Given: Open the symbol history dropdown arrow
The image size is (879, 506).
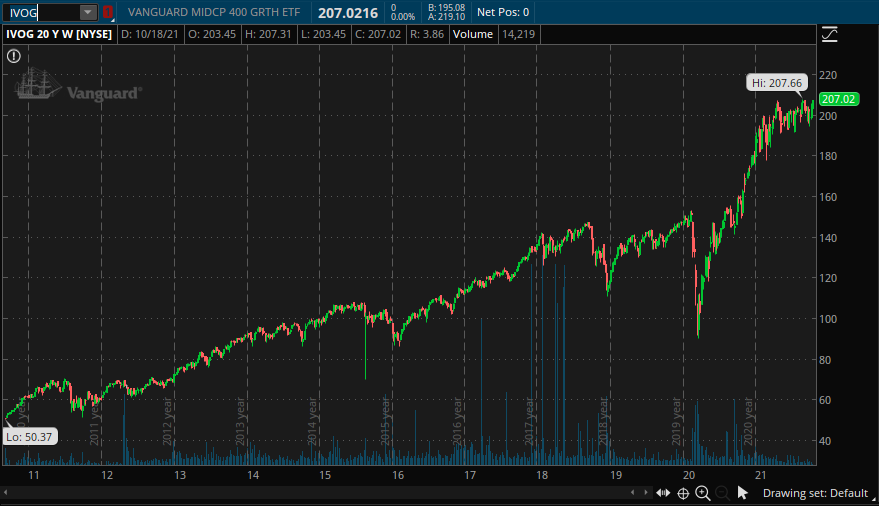Looking at the screenshot, I should (x=88, y=12).
